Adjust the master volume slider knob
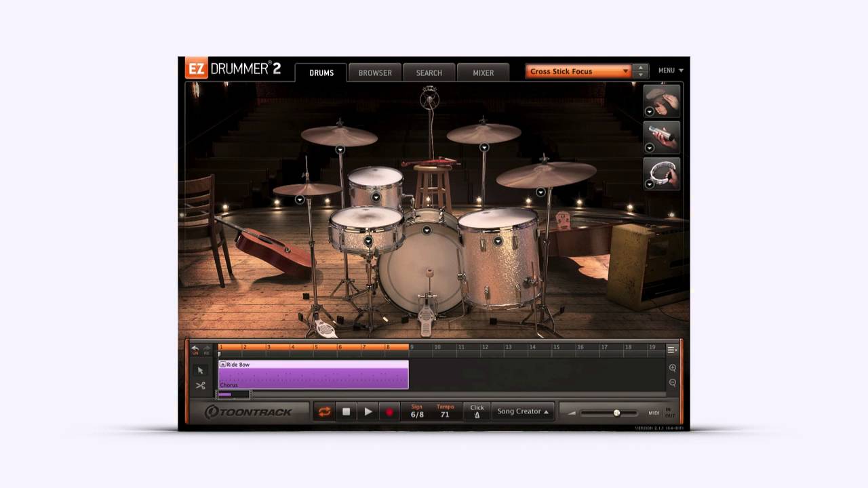The height and width of the screenshot is (488, 868). point(616,413)
